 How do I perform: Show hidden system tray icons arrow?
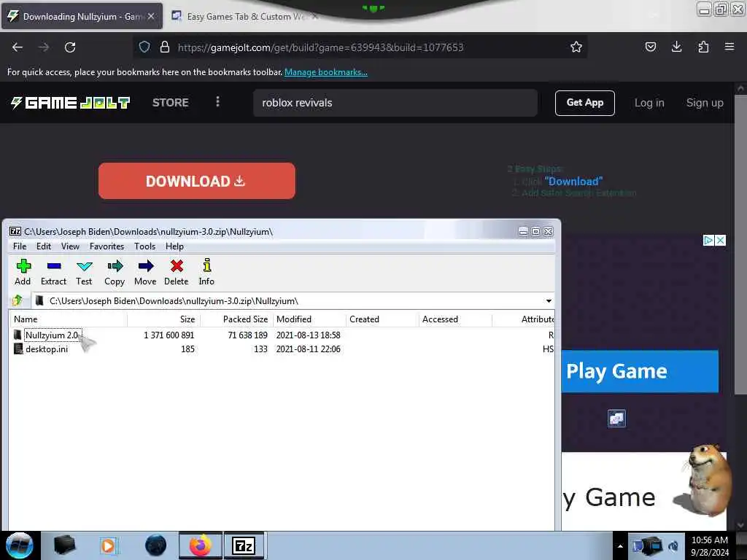point(620,546)
